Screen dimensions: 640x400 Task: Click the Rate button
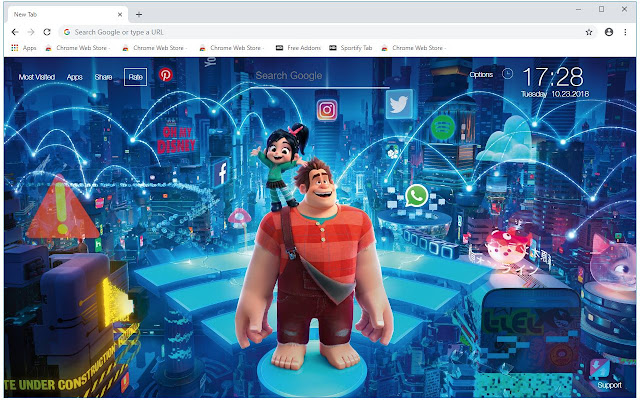tap(136, 77)
